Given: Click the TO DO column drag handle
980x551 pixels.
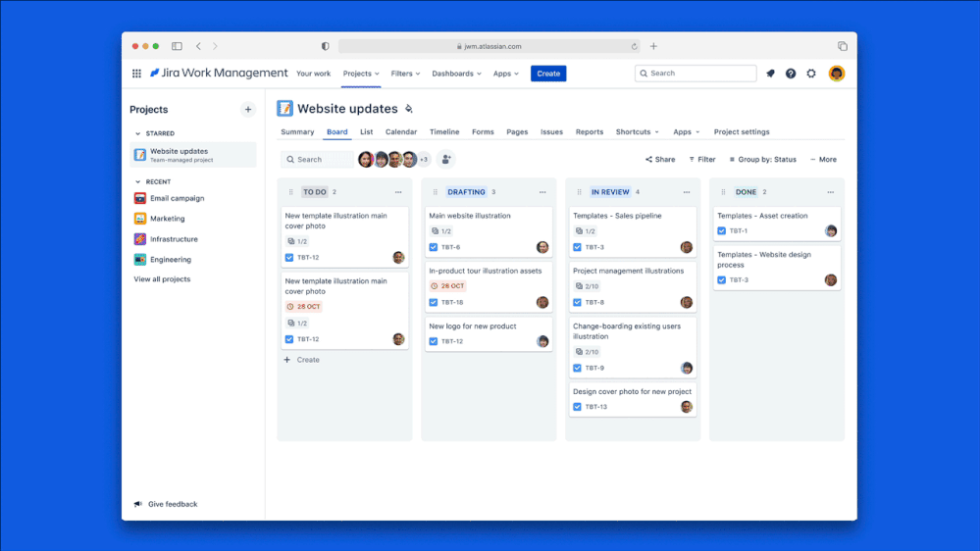Looking at the screenshot, I should coord(291,192).
